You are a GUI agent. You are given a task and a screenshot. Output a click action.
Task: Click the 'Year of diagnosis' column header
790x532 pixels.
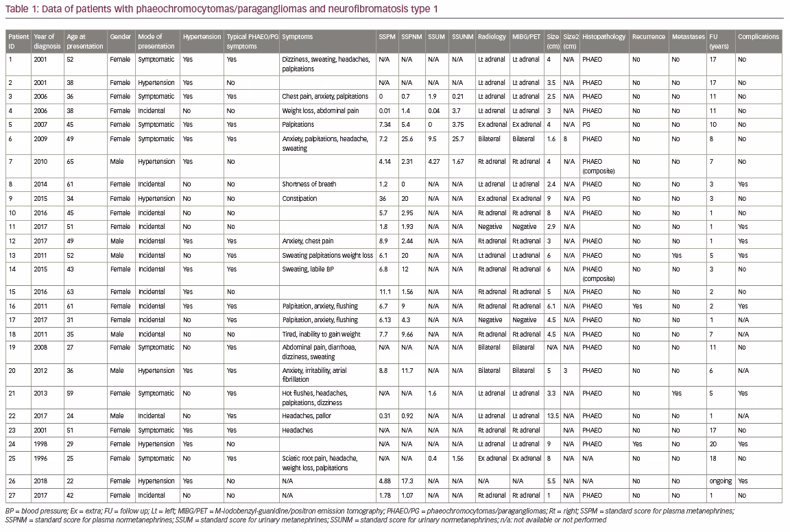click(x=47, y=41)
